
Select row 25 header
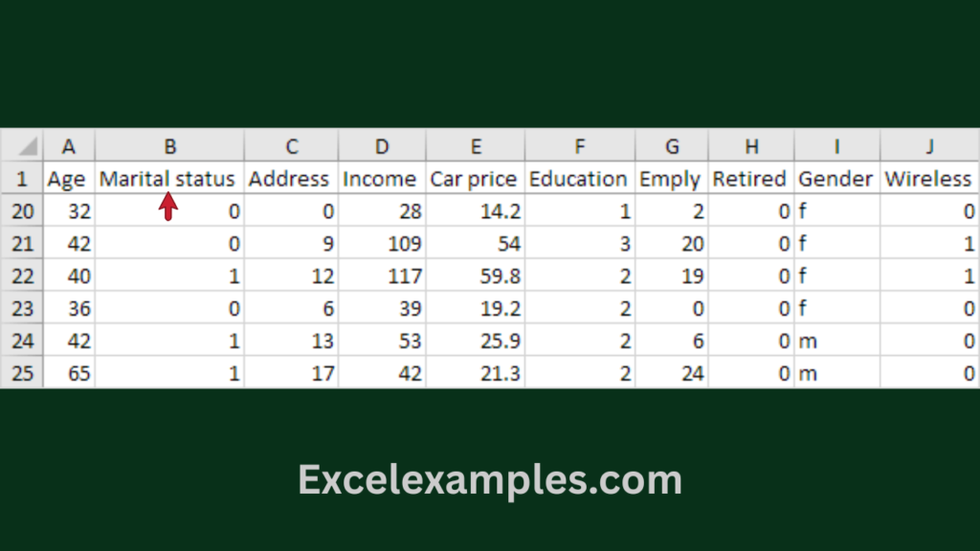tap(22, 373)
